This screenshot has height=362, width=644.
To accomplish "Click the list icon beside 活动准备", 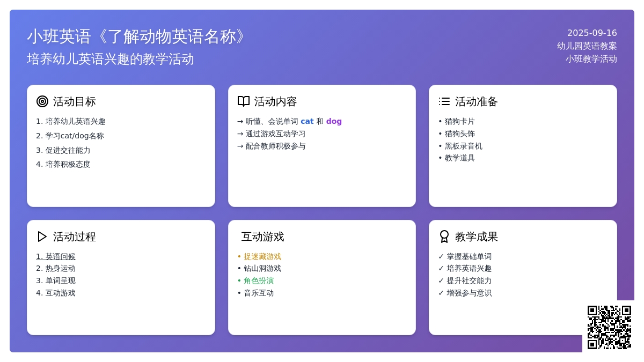I will coord(444,101).
